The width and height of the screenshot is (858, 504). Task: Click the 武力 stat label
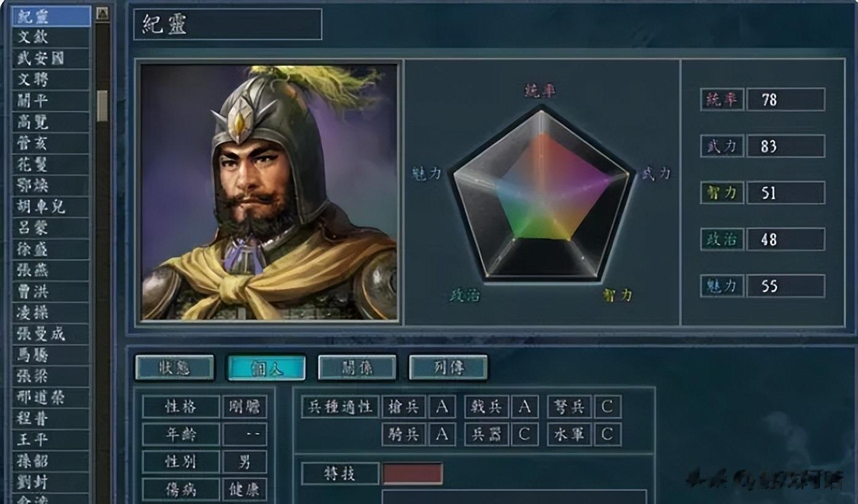coord(722,146)
